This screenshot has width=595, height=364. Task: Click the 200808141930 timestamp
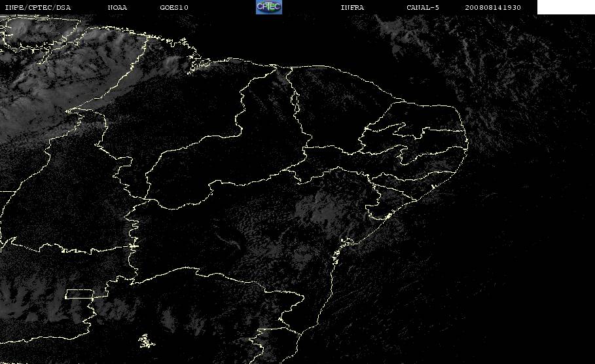point(493,8)
